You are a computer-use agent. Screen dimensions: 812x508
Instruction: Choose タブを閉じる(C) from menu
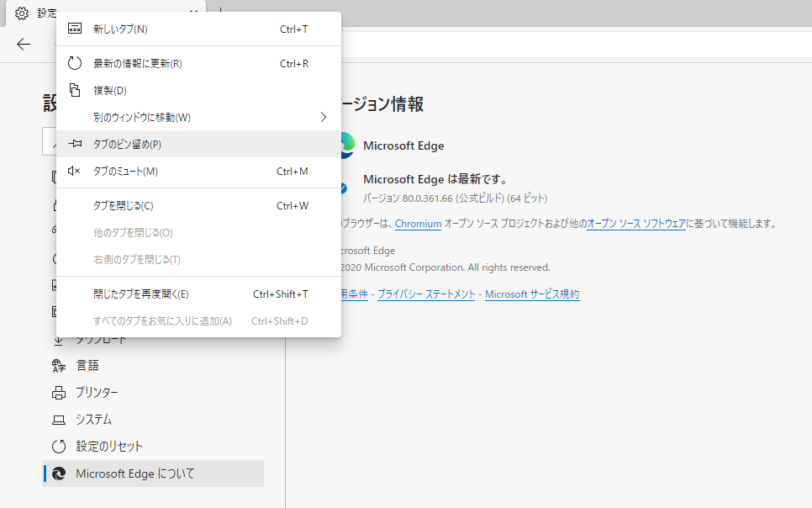(199, 206)
